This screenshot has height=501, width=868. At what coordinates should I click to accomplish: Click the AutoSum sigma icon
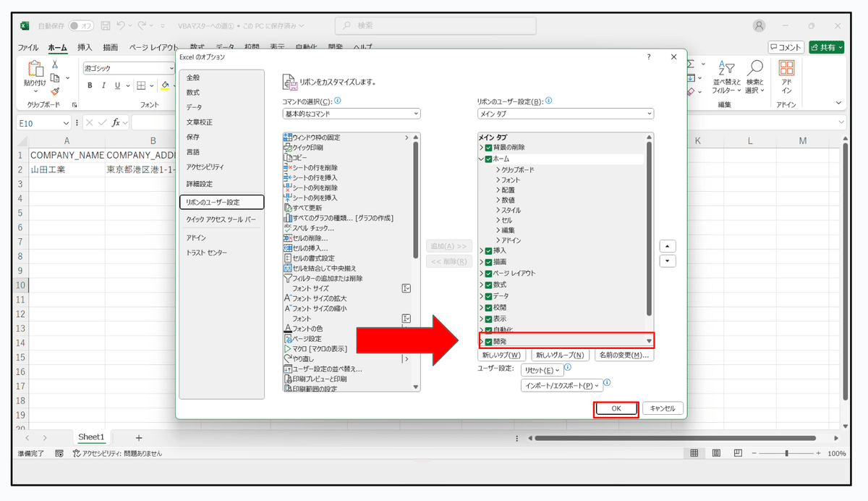click(x=692, y=64)
